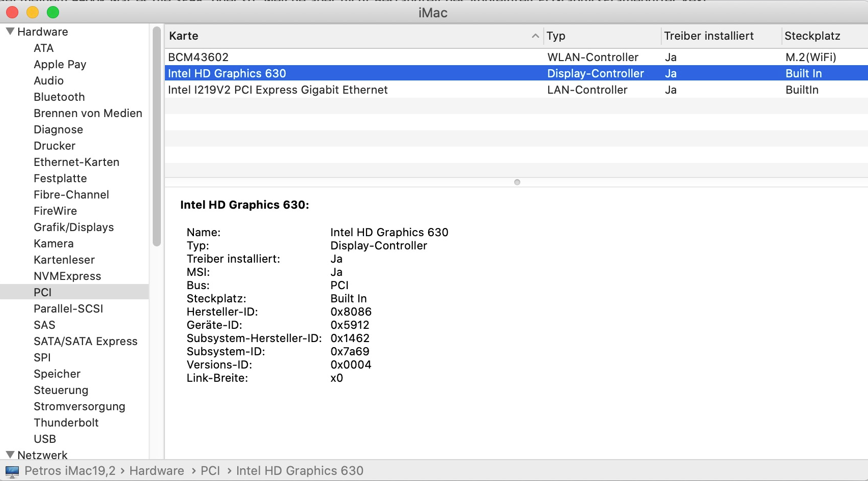
Task: Click the sidebar vertical scrollbar
Action: pos(157,136)
